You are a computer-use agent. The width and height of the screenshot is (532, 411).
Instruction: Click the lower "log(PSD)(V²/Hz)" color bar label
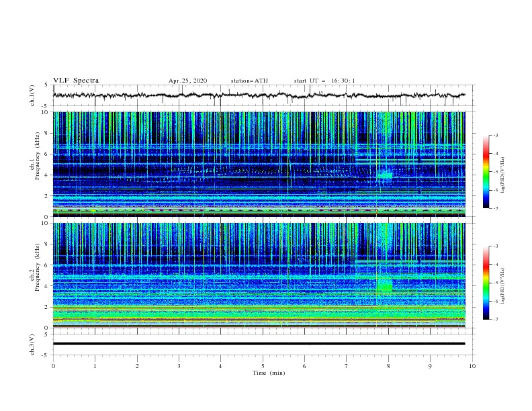503,286
